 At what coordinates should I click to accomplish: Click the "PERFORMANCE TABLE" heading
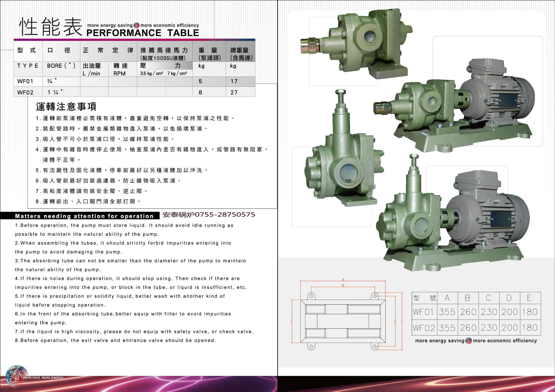[143, 33]
